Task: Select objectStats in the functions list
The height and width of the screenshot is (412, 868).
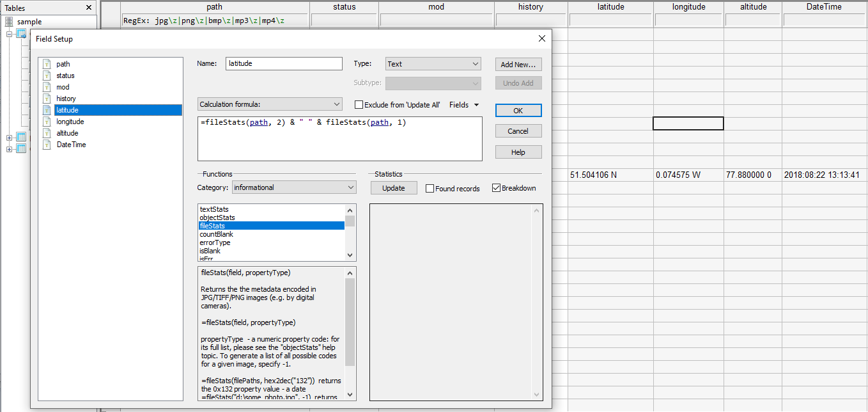Action: [x=217, y=218]
